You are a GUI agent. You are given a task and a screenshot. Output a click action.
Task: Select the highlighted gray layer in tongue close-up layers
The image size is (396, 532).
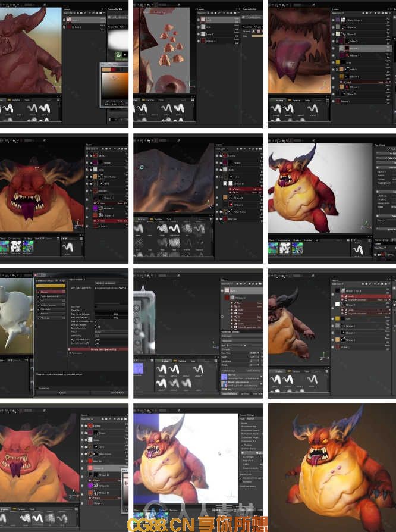click(x=364, y=48)
